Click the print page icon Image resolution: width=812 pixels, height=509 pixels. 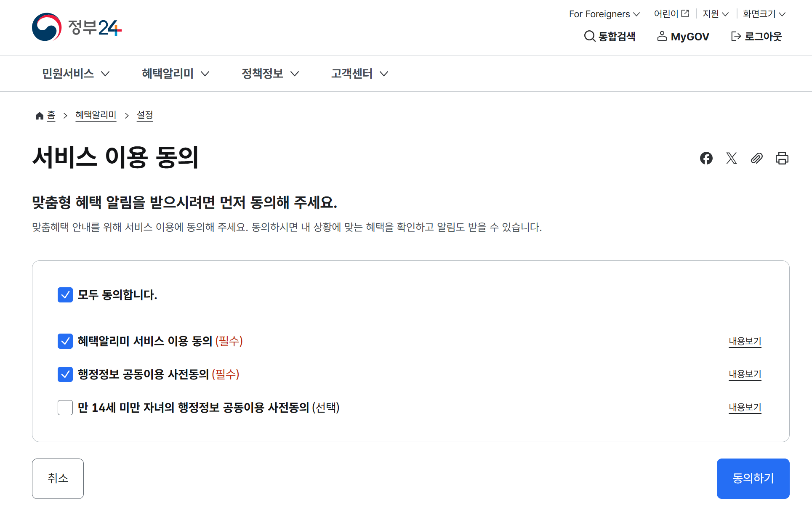coord(782,158)
